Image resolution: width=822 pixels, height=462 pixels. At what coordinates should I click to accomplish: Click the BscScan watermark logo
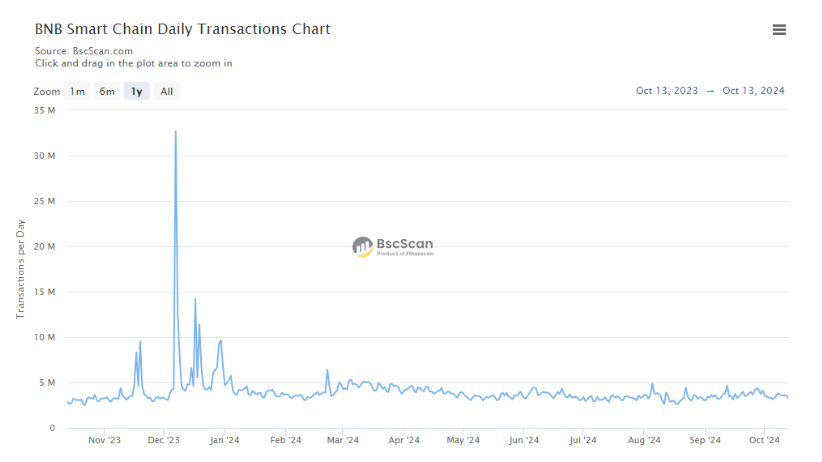(x=393, y=246)
